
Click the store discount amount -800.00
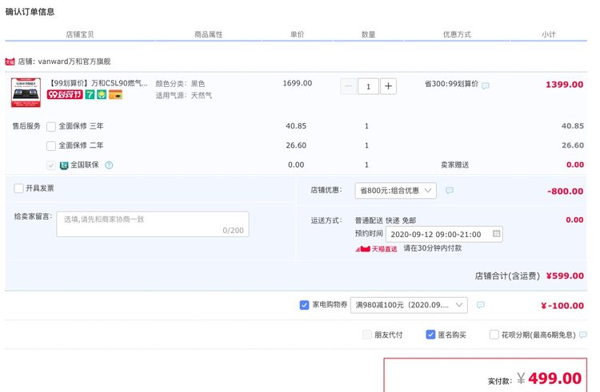pos(565,191)
